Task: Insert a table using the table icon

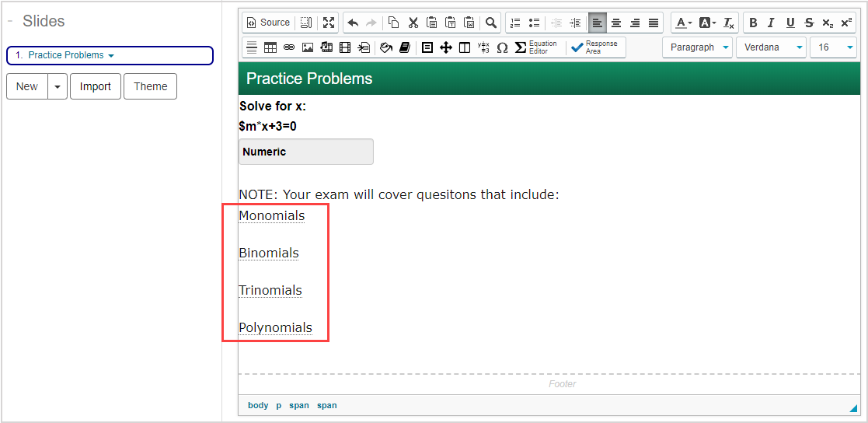Action: [x=270, y=47]
